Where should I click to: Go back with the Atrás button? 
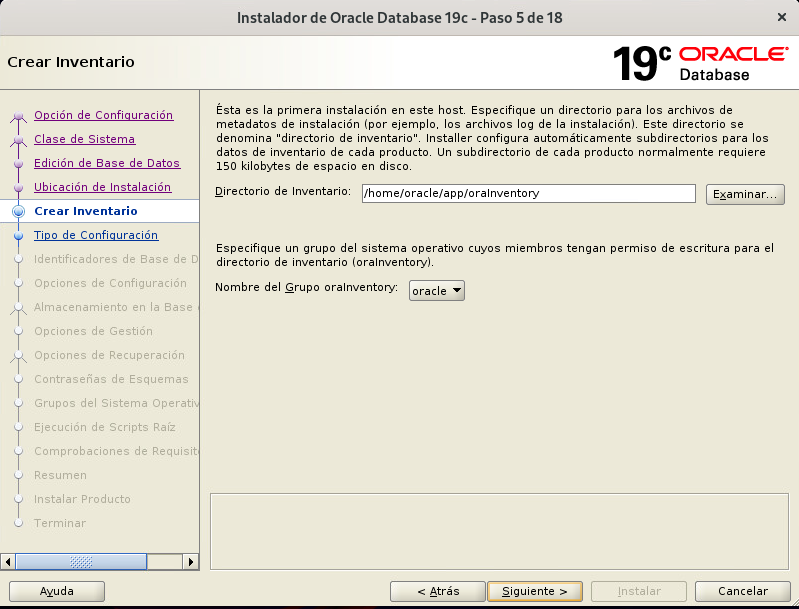tap(437, 591)
